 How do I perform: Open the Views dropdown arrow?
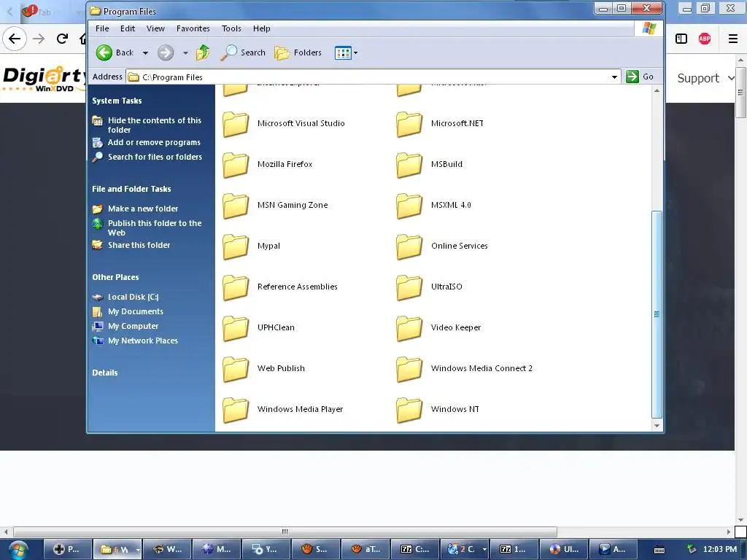355,52
